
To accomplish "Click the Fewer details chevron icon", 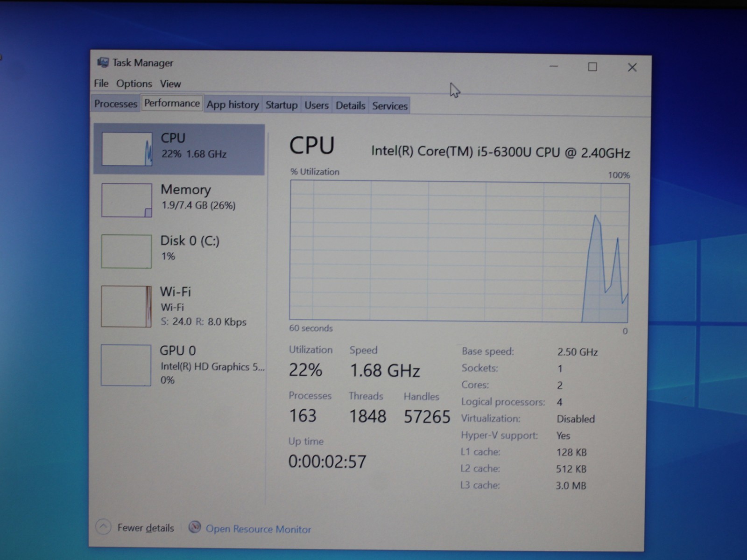I will [103, 527].
